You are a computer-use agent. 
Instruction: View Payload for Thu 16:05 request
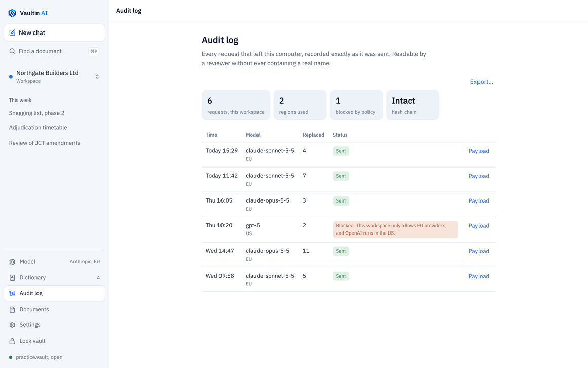[x=479, y=201]
